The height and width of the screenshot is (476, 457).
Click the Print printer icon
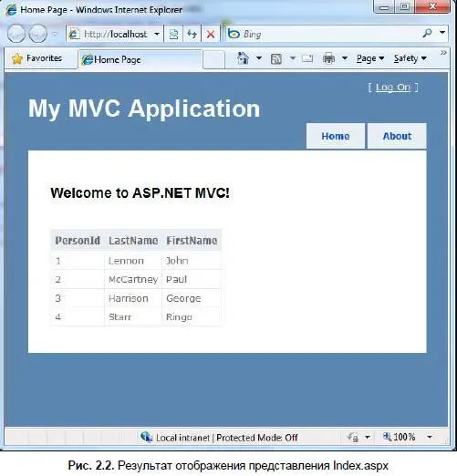328,58
